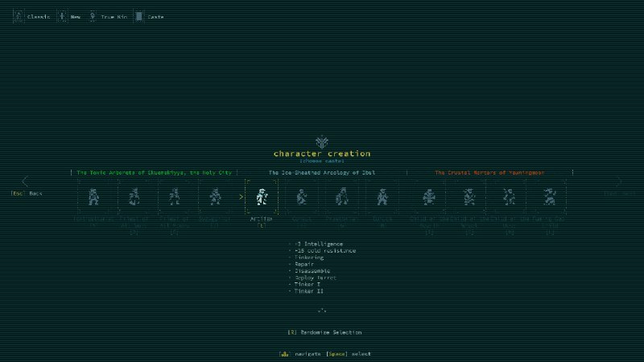Pick the Praetorian caste portrait

(342, 196)
